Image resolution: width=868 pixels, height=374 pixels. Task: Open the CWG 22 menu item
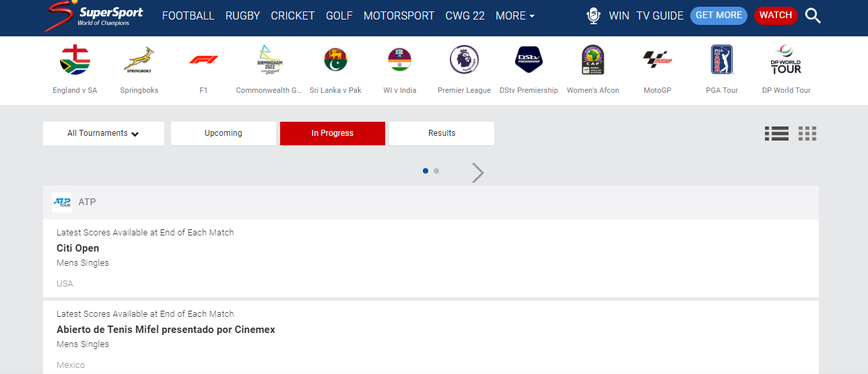(465, 15)
